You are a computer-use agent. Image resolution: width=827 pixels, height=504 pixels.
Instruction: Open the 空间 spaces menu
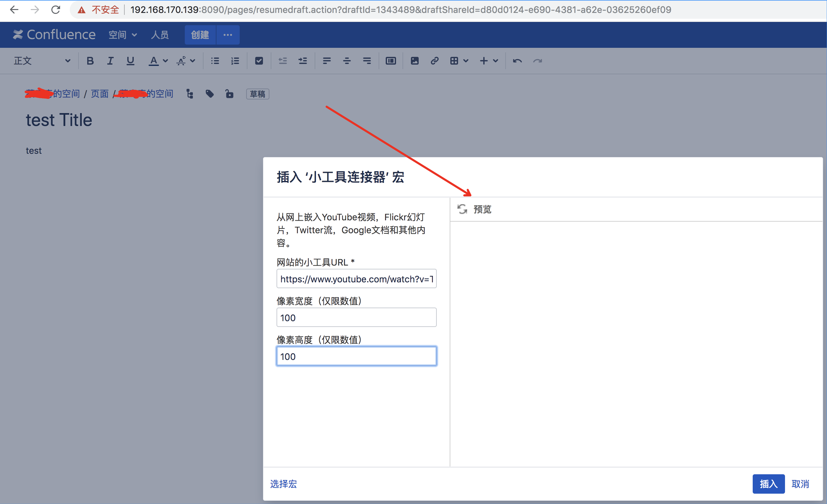pyautogui.click(x=122, y=35)
